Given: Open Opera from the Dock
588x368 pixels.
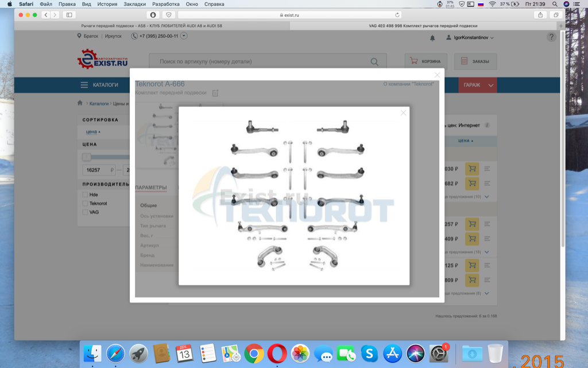Looking at the screenshot, I should [277, 353].
